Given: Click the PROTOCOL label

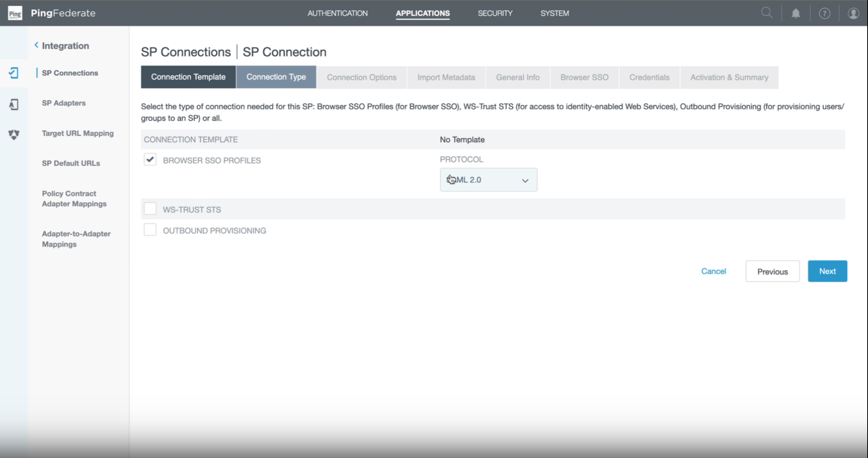Looking at the screenshot, I should click(x=461, y=159).
